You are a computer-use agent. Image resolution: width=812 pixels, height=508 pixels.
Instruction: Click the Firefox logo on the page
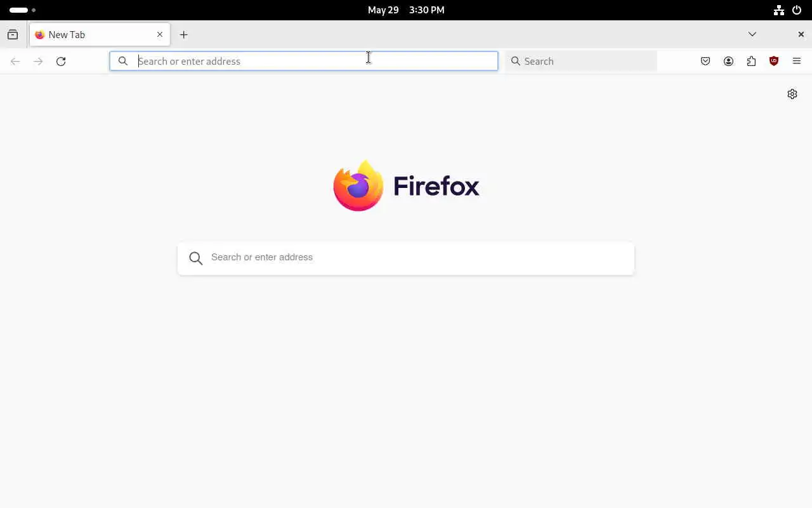[406, 185]
